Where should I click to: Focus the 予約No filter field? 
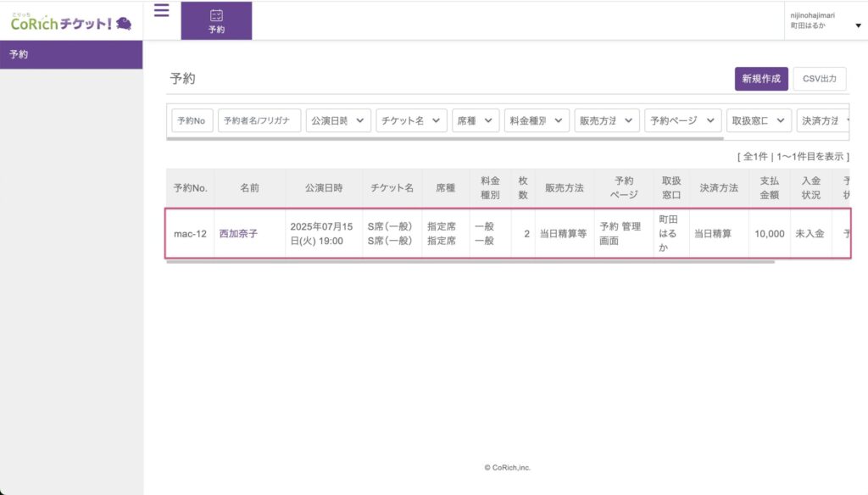[x=192, y=121]
